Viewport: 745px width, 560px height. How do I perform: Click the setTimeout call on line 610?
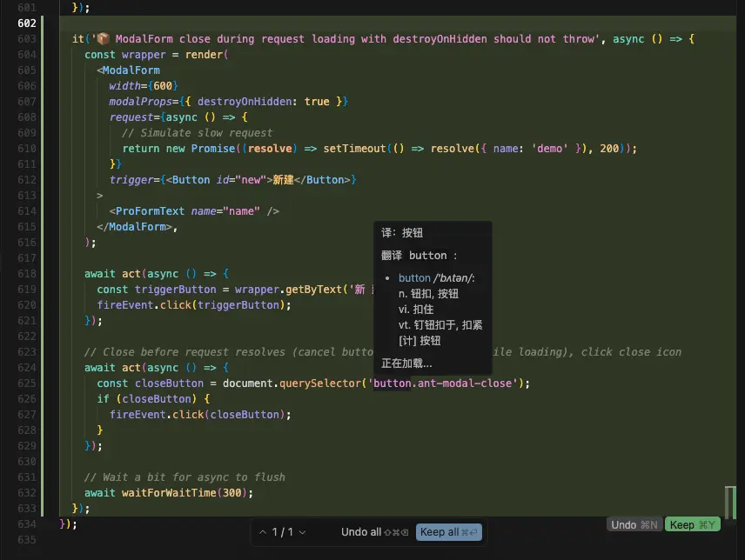point(353,149)
